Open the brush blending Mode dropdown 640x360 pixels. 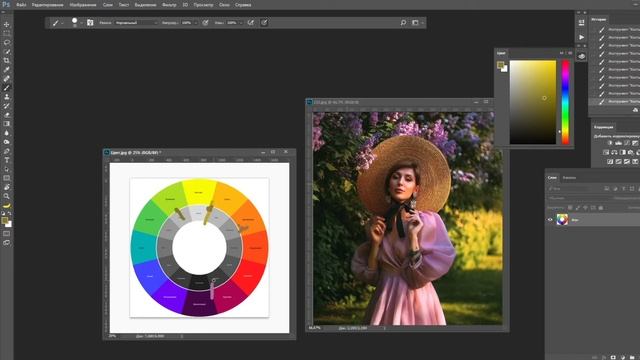pyautogui.click(x=136, y=22)
